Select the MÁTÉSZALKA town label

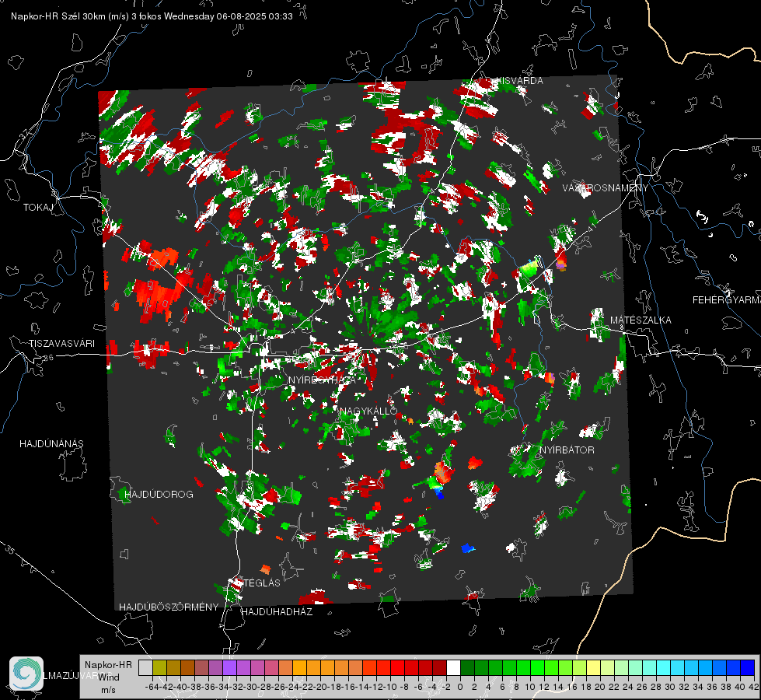click(x=641, y=320)
